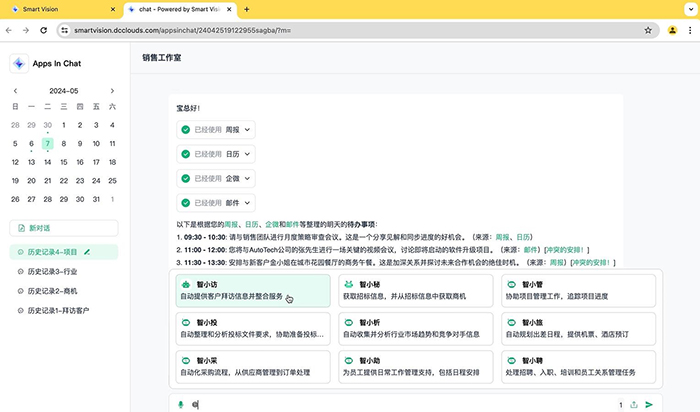The image size is (700, 412).
Task: Click the Apps In Chat logo icon
Action: [x=19, y=63]
